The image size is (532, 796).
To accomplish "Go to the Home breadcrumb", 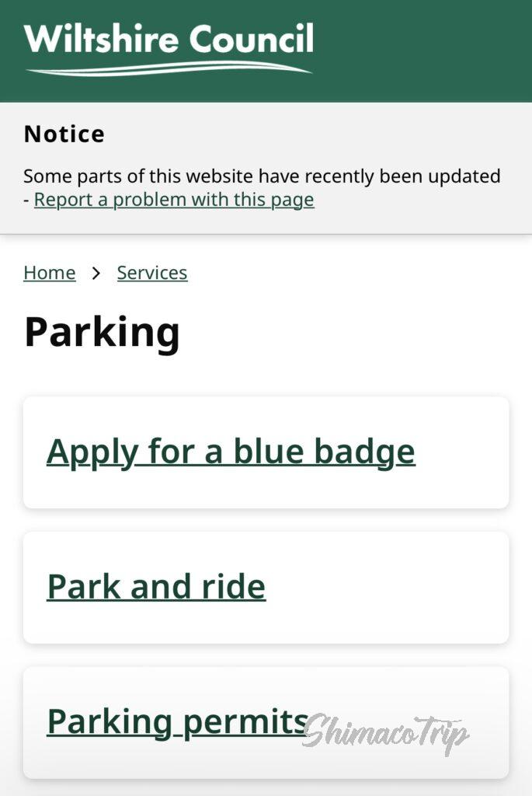I will tap(50, 273).
